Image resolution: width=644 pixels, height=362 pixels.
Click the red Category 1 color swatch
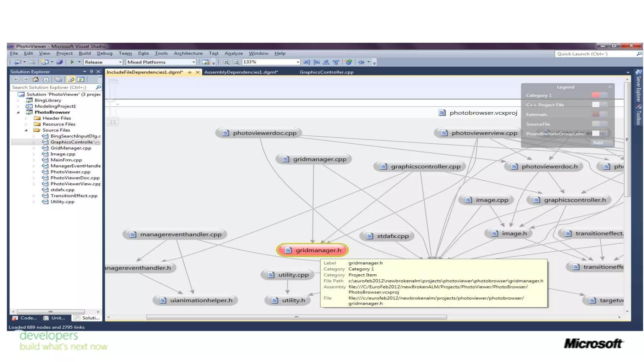595,95
